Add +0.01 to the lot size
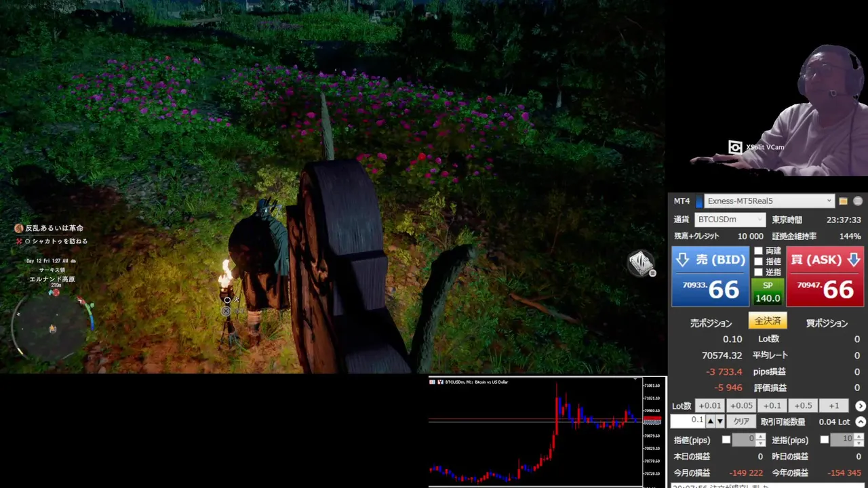Screen dimensions: 868x488 (x=710, y=406)
